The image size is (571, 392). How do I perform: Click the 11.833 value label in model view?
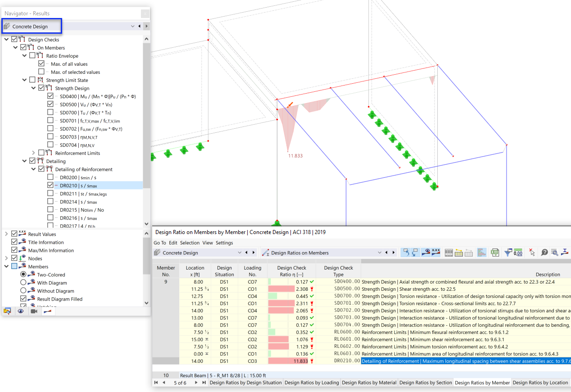[x=295, y=156]
